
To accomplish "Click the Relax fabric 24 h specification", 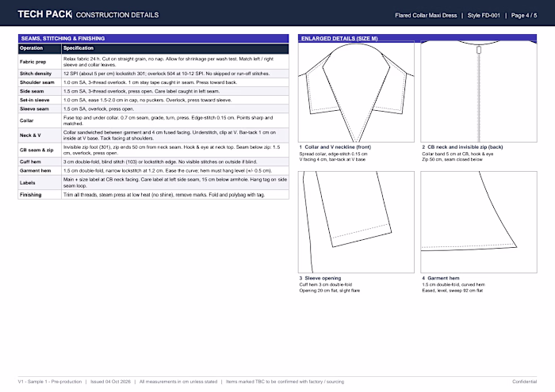I will [x=168, y=62].
